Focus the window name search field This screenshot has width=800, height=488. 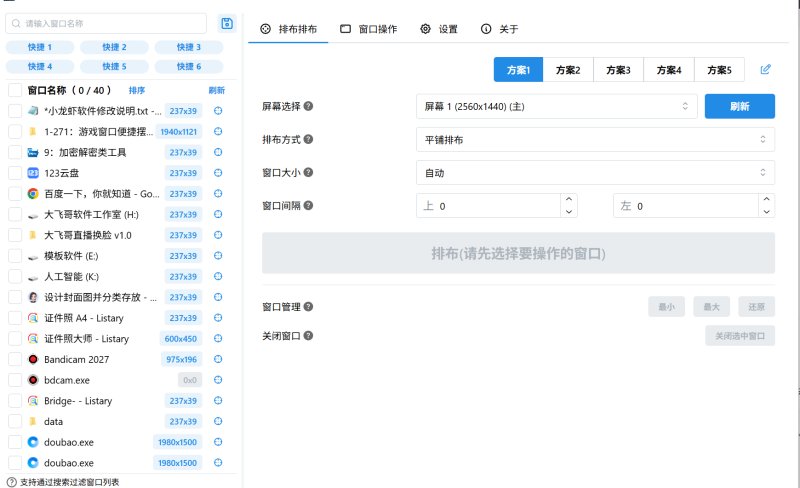click(x=106, y=23)
